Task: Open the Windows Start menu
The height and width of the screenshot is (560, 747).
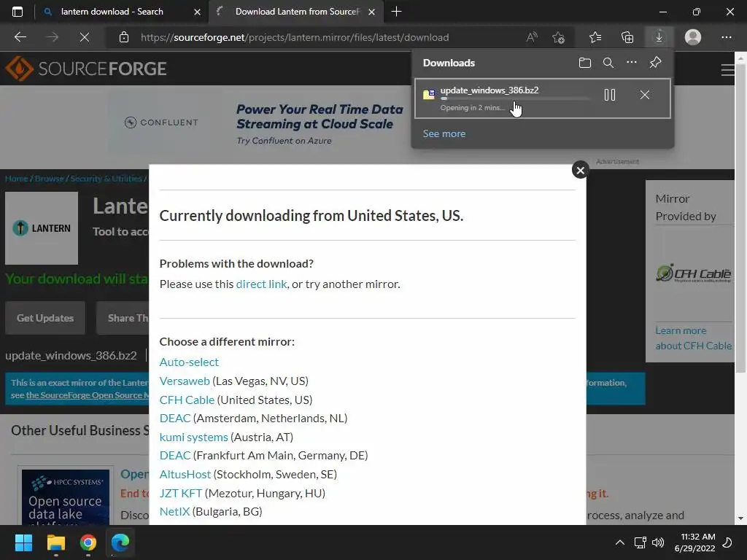Action: [x=23, y=542]
